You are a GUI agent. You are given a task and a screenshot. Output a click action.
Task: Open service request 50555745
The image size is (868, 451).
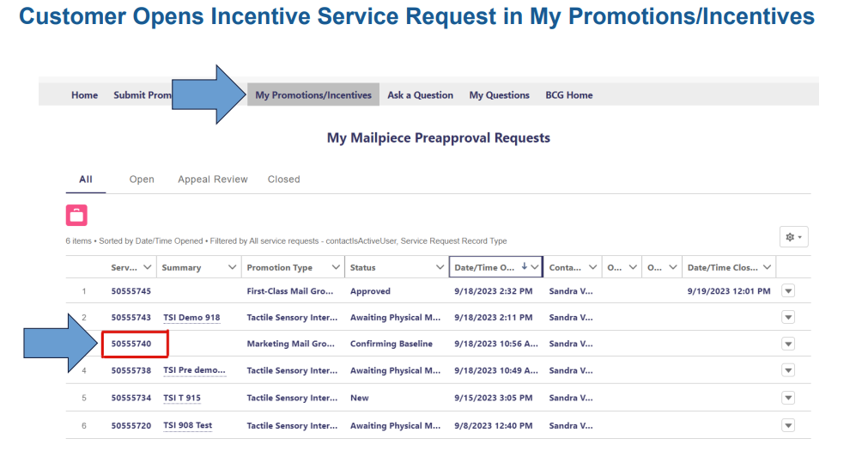(131, 291)
